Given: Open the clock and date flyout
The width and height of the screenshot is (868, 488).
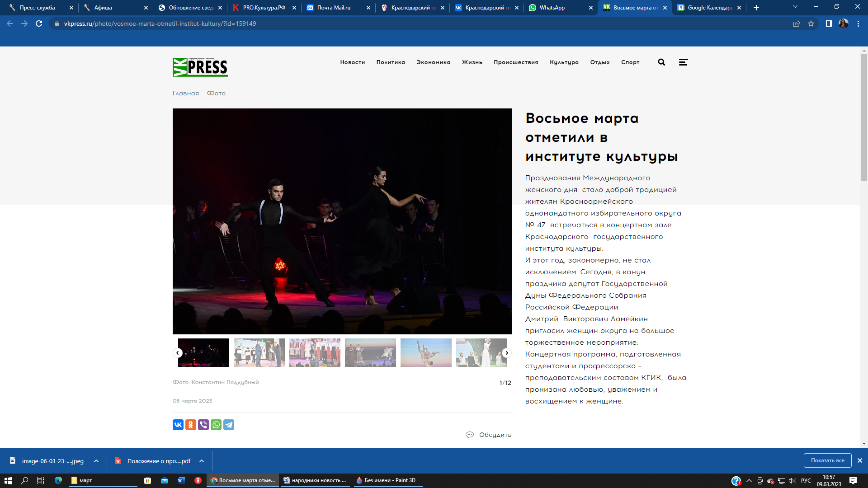Looking at the screenshot, I should coord(829,480).
